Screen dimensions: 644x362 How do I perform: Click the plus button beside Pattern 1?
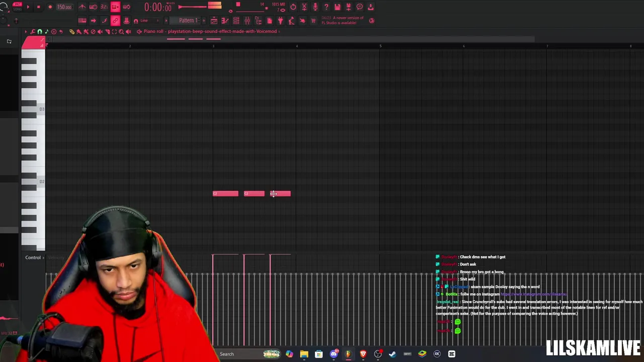(x=204, y=21)
